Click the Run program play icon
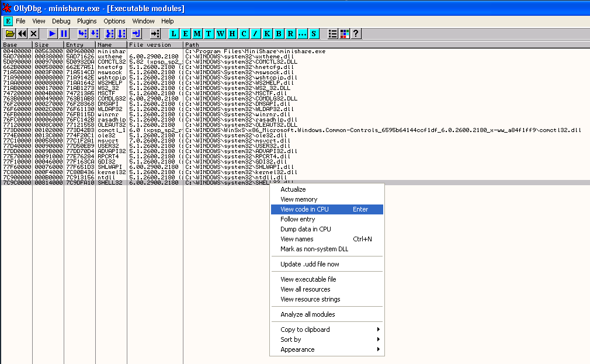 pyautogui.click(x=53, y=34)
